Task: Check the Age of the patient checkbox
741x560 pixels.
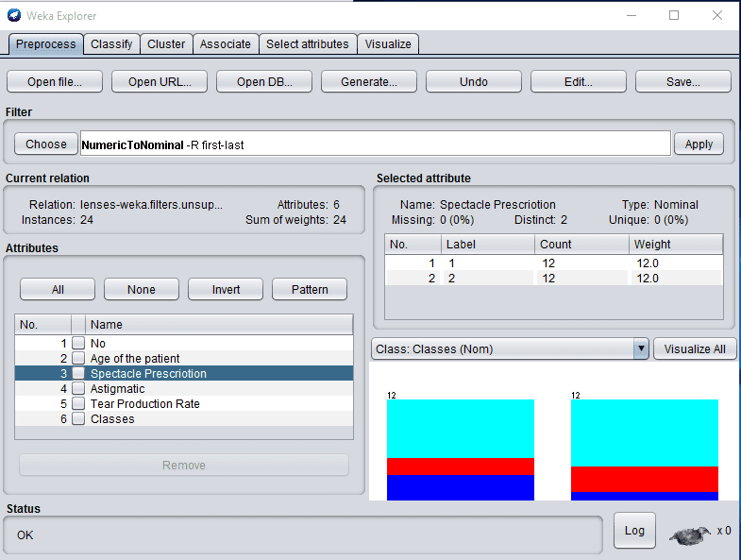Action: [x=78, y=358]
